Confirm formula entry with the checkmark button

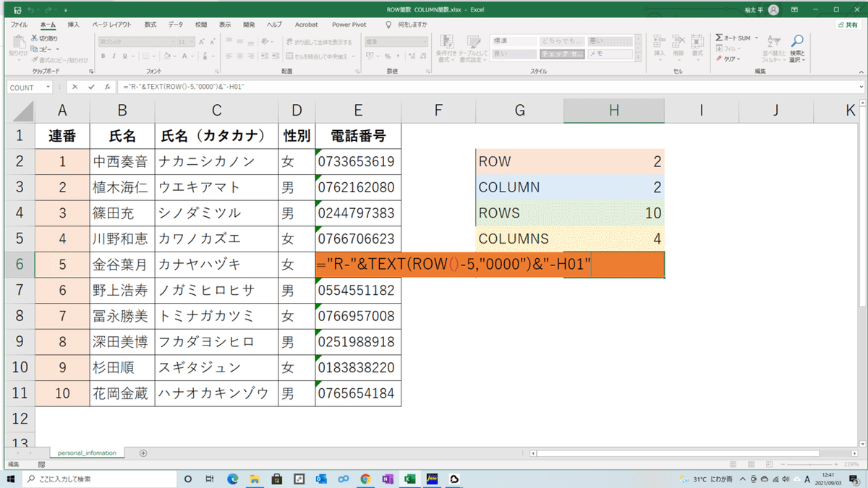(91, 87)
